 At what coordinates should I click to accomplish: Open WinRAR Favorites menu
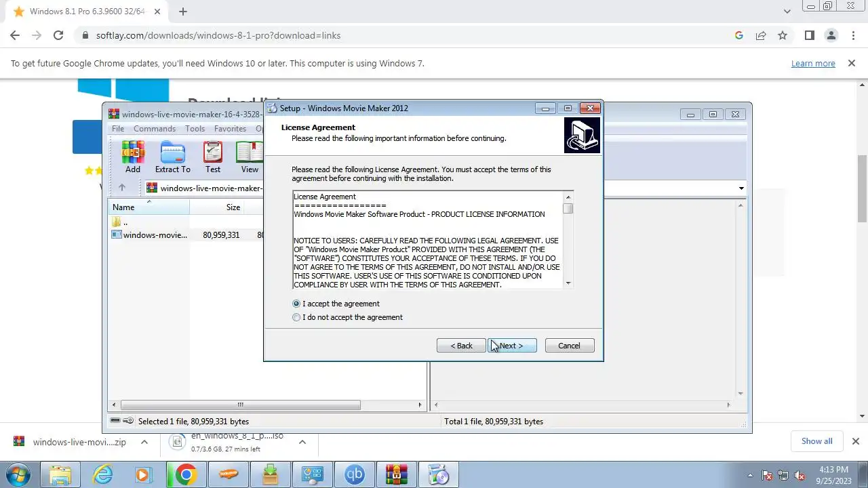(230, 129)
